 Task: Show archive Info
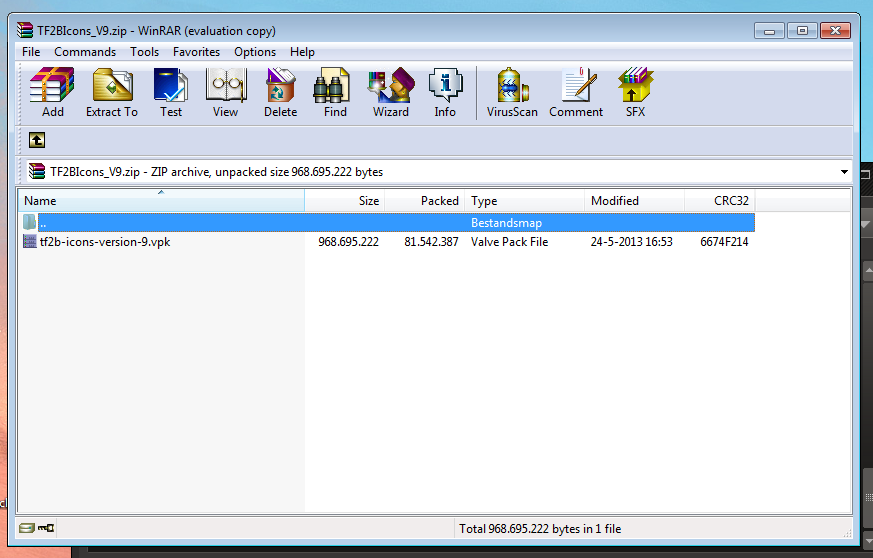(x=445, y=92)
